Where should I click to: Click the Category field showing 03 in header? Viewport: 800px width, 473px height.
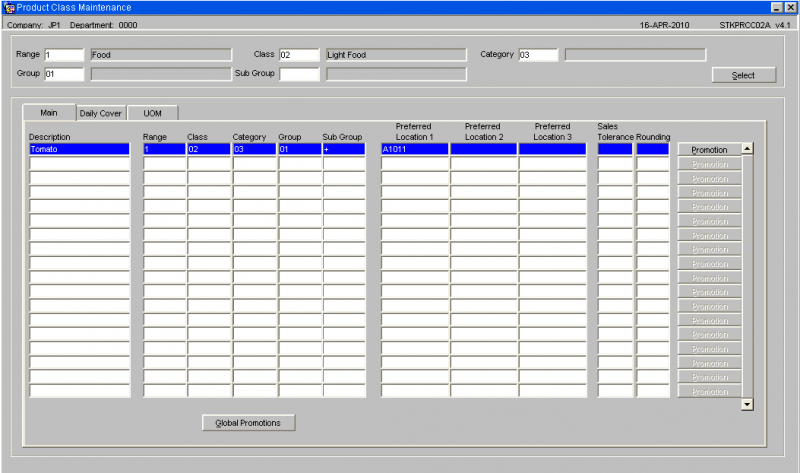pyautogui.click(x=538, y=55)
